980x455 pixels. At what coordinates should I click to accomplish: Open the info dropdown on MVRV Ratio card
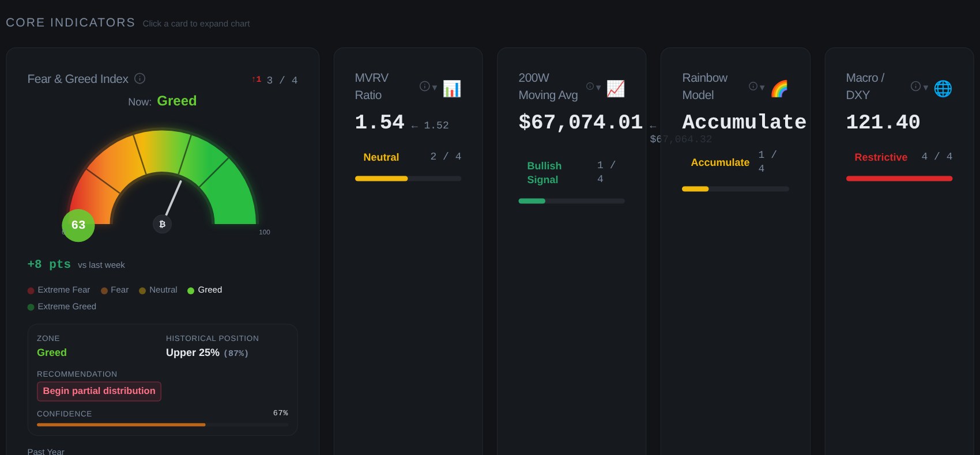(428, 87)
